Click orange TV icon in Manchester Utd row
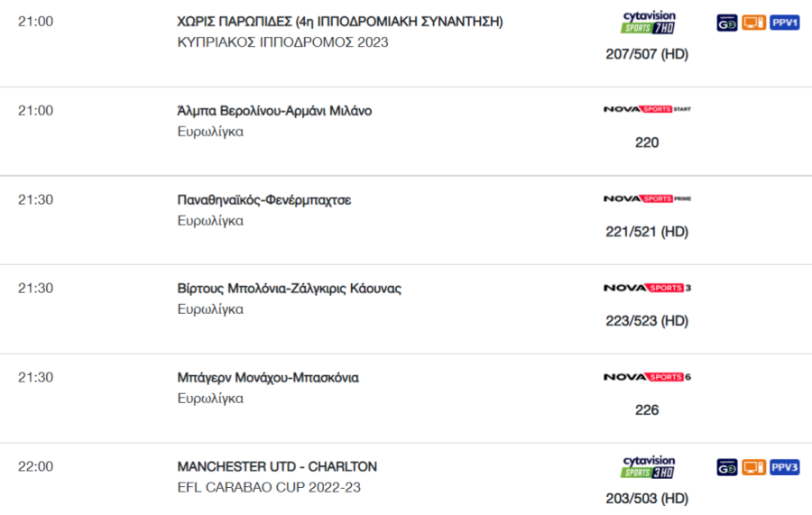Viewport: 812px width, 515px height. 753,467
